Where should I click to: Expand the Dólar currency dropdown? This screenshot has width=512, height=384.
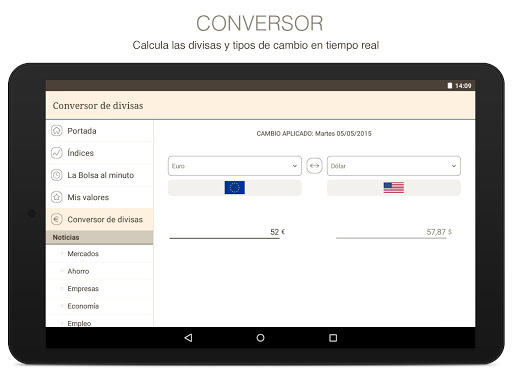(x=394, y=166)
